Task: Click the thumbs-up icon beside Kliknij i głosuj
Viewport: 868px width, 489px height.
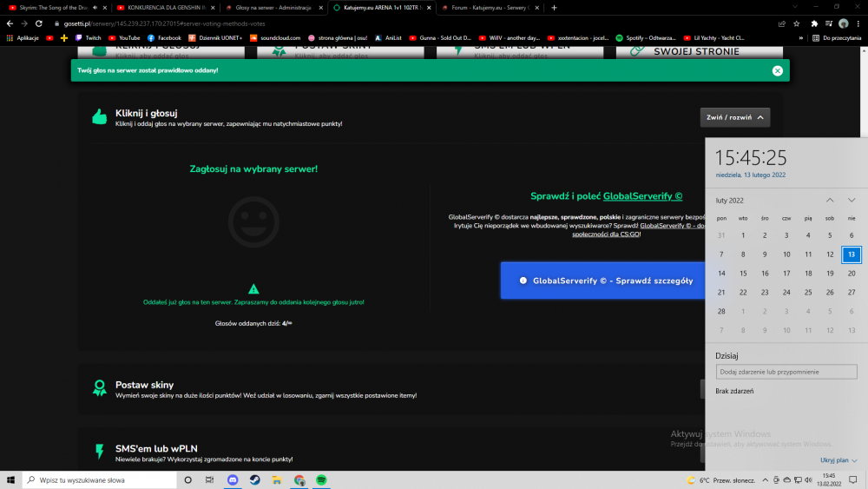Action: point(100,116)
